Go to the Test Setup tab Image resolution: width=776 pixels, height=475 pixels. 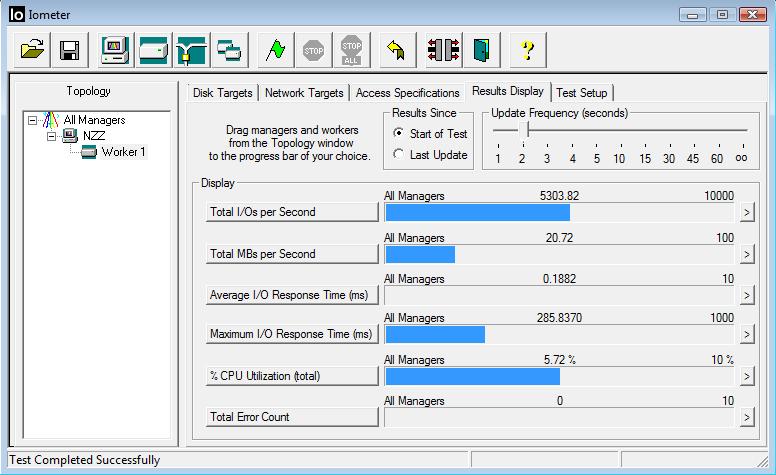pyautogui.click(x=582, y=93)
